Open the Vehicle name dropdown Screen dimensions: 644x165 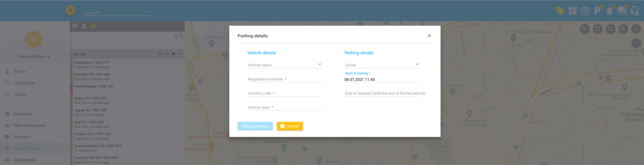tap(284, 65)
